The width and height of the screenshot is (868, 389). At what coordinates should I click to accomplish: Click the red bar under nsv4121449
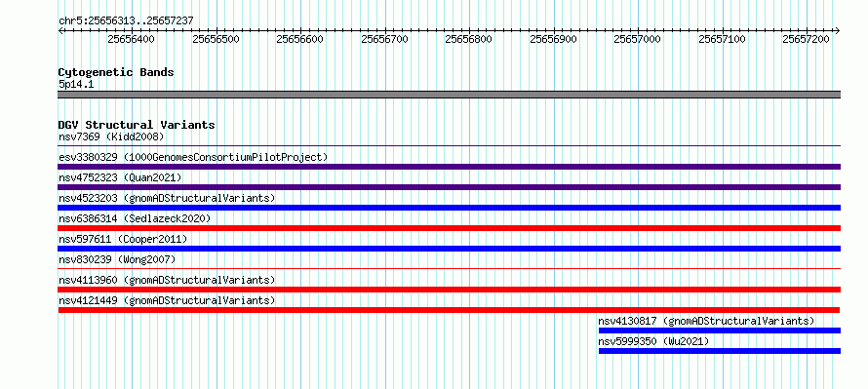pyautogui.click(x=449, y=310)
